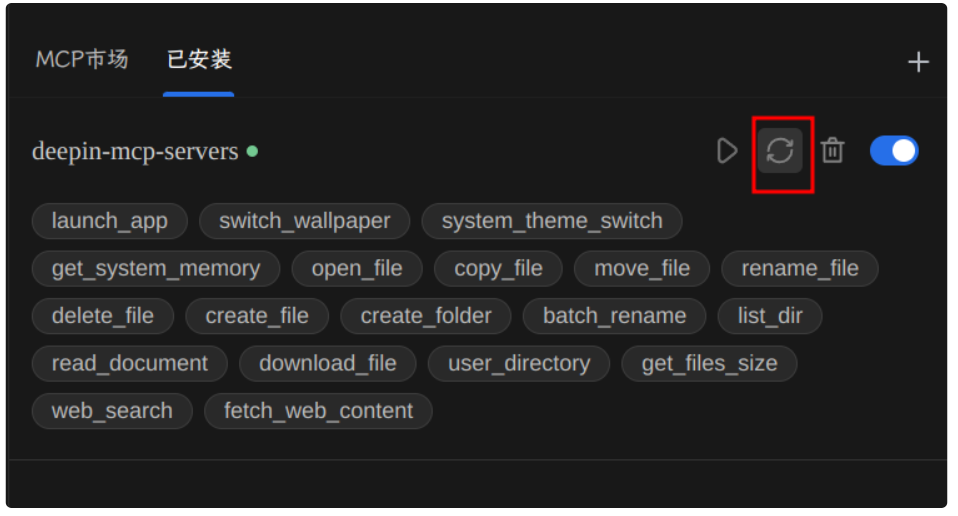
Task: Click the refresh icon for deepin-mcp-servers
Action: [780, 151]
